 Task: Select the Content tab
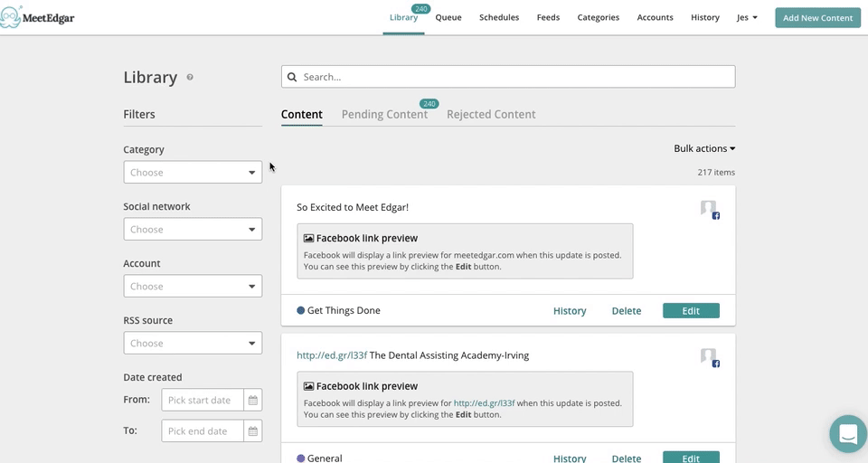(302, 115)
